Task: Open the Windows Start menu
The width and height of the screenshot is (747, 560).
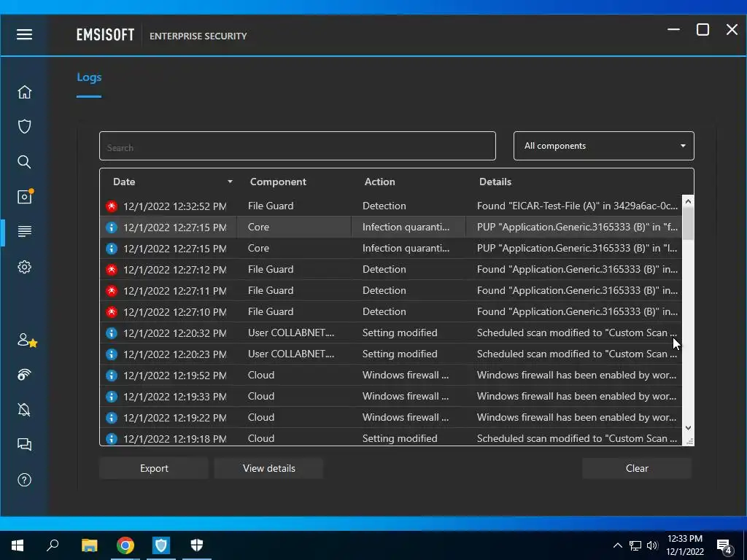Action: pyautogui.click(x=18, y=545)
